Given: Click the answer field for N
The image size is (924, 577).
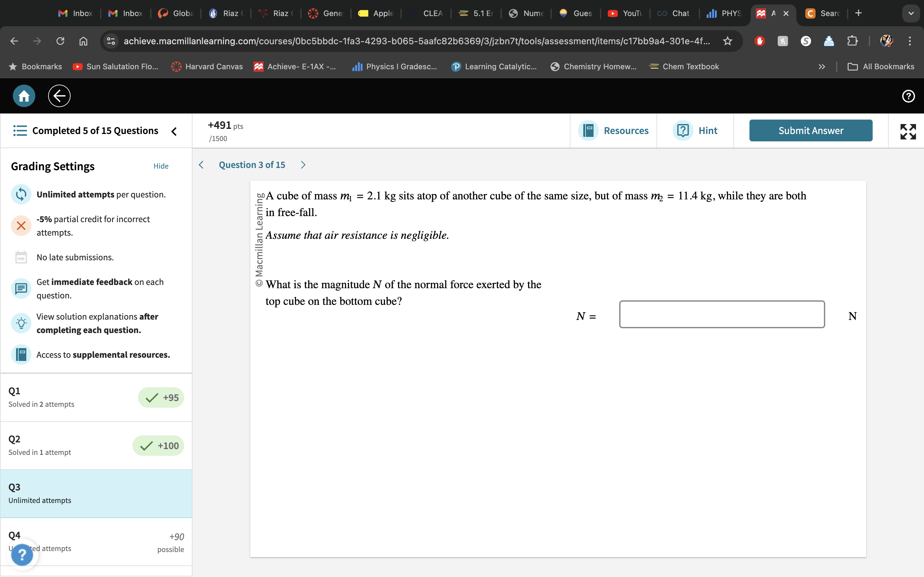Looking at the screenshot, I should coord(722,314).
